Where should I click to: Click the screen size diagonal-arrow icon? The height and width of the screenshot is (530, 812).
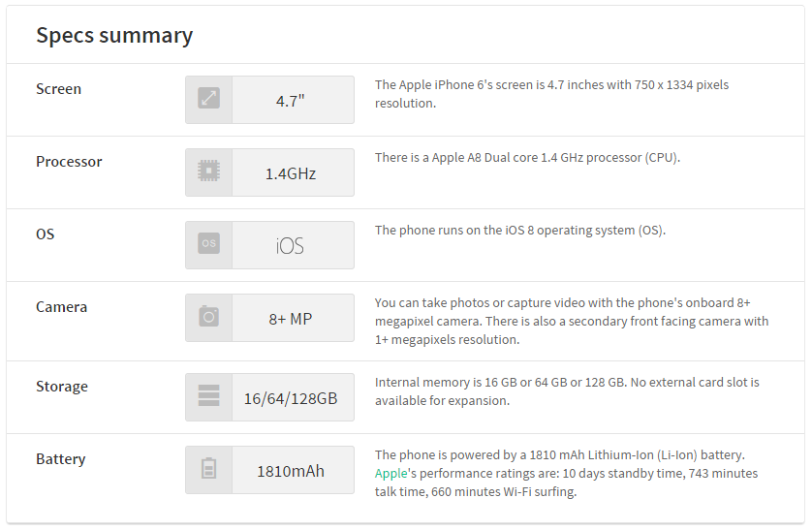208,99
